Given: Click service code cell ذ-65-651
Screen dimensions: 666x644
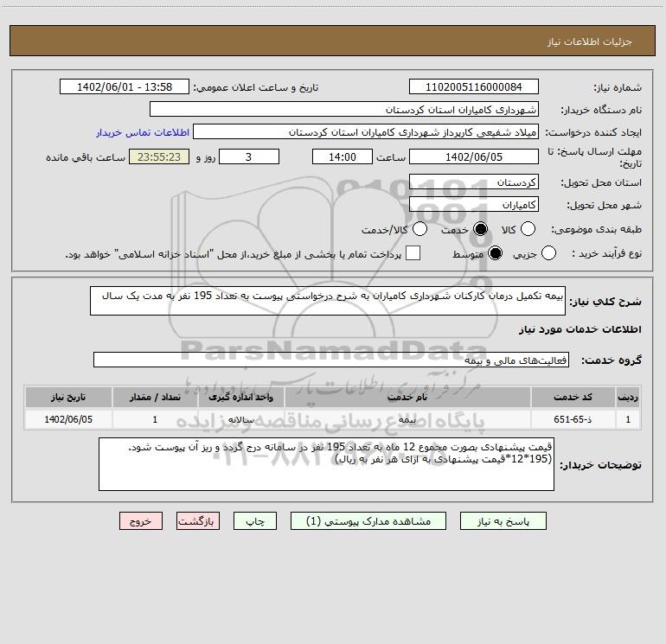Looking at the screenshot, I should tap(573, 419).
